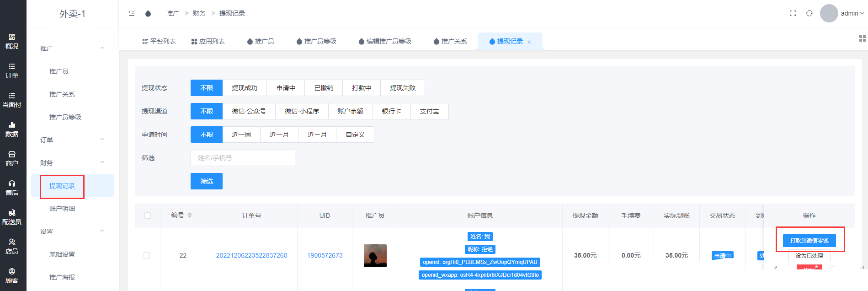Click 财务 in breadcrumb
Viewport: 868px width, 291px height.
(x=199, y=13)
